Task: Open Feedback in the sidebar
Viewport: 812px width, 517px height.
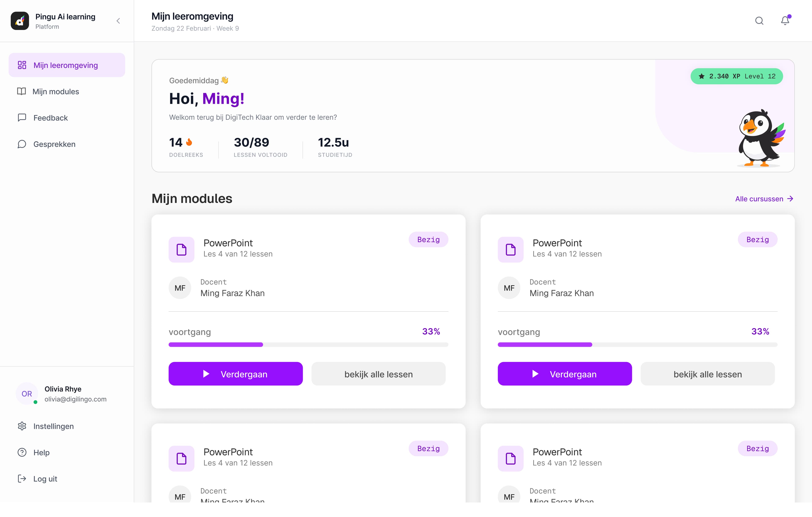Action: [67, 118]
